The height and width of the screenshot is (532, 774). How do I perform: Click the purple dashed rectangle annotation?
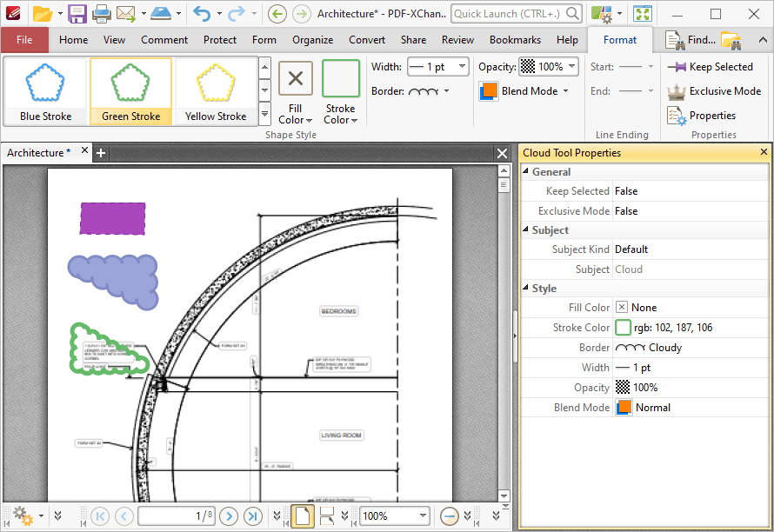click(x=112, y=218)
